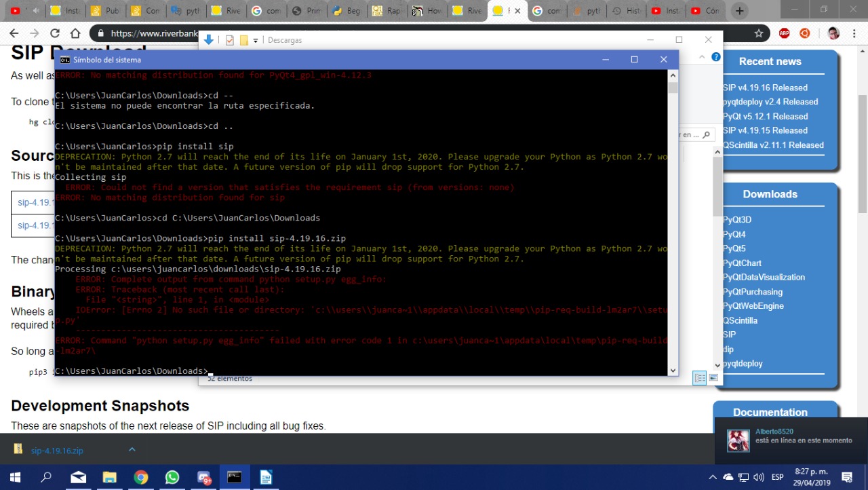Screen dimensions: 868x490
Task: Open 'QScintilla v2.11.1 Released' link
Action: pos(773,145)
